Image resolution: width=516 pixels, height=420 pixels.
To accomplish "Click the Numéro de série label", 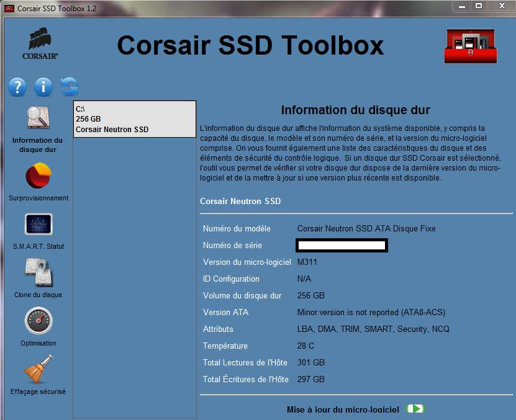I will tap(232, 245).
